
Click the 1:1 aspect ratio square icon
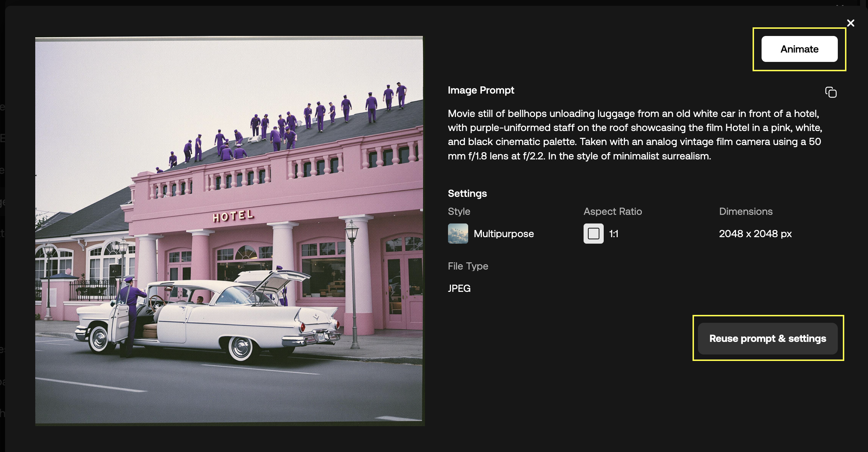(x=594, y=234)
